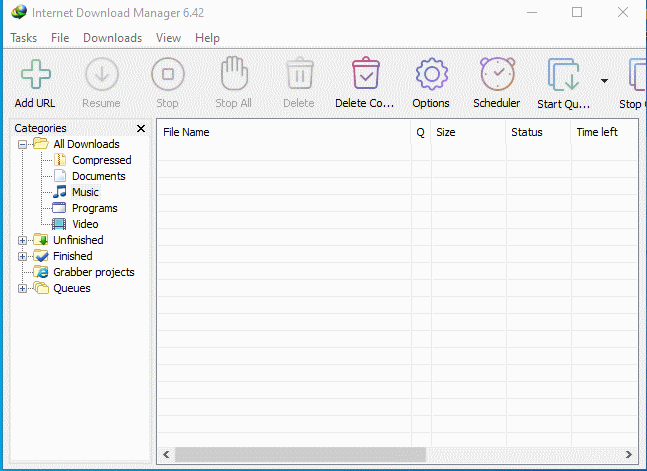Viewport: 647px width, 471px height.
Task: Click the horizontal scrollbar thumb
Action: pyautogui.click(x=300, y=454)
